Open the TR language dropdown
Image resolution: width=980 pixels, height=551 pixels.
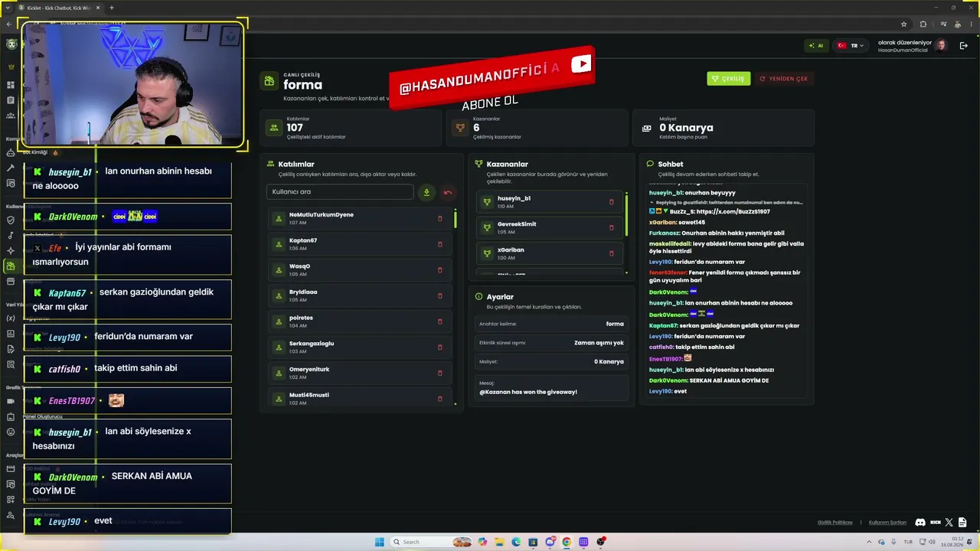(x=851, y=46)
